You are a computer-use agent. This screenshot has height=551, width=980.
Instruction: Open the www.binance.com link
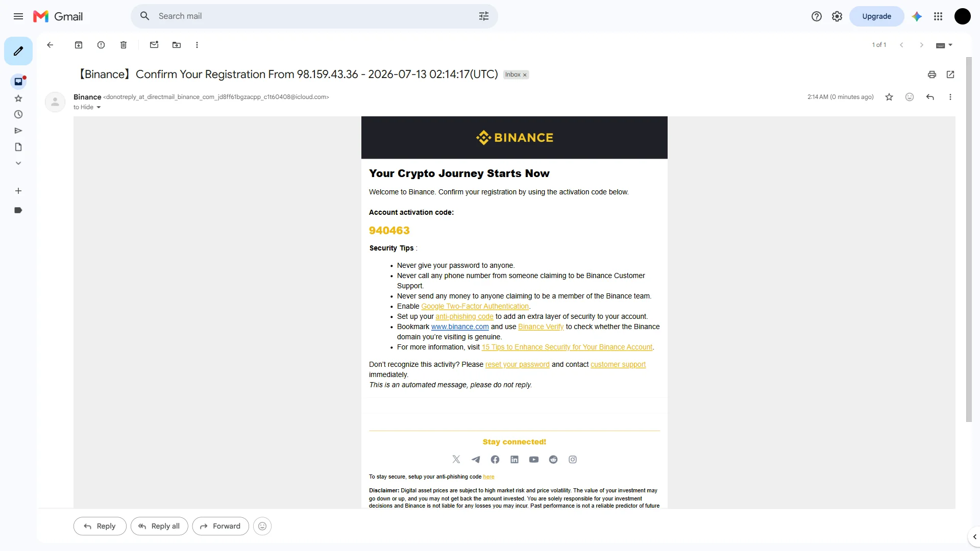coord(460,327)
